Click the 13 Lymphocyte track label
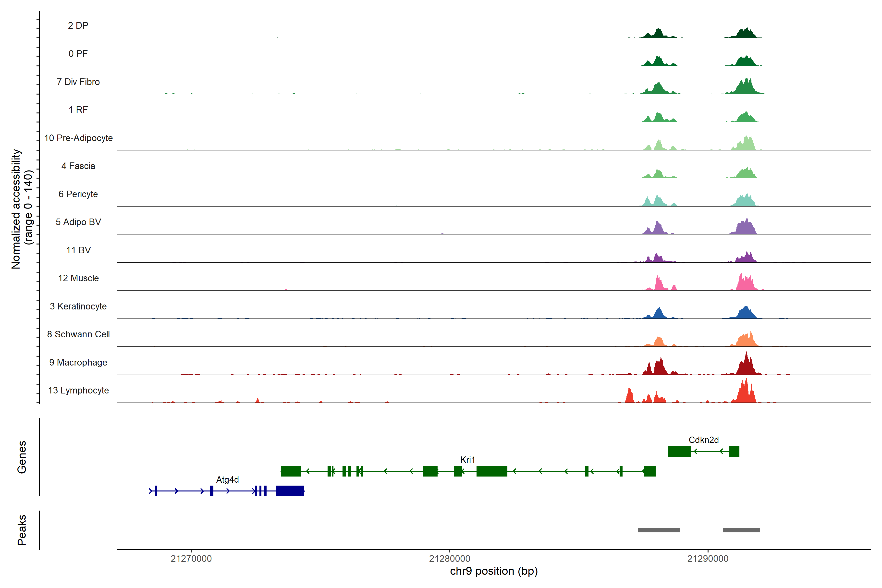 [78, 390]
